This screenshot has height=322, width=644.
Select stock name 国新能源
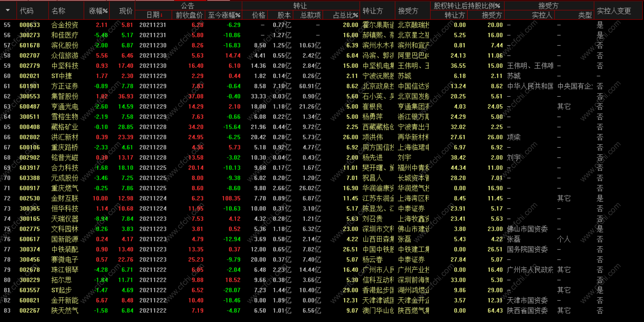65,239
